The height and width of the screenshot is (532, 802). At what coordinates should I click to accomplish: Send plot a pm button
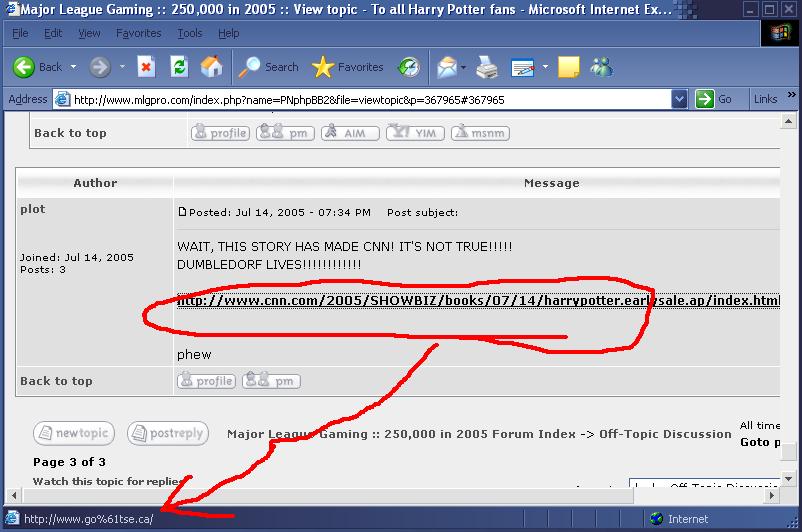(271, 381)
